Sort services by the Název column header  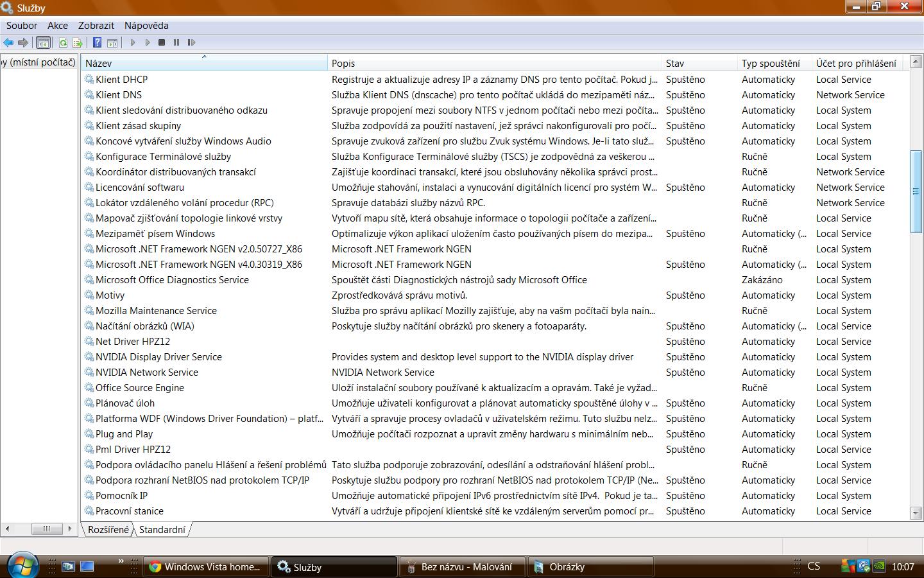[x=204, y=63]
